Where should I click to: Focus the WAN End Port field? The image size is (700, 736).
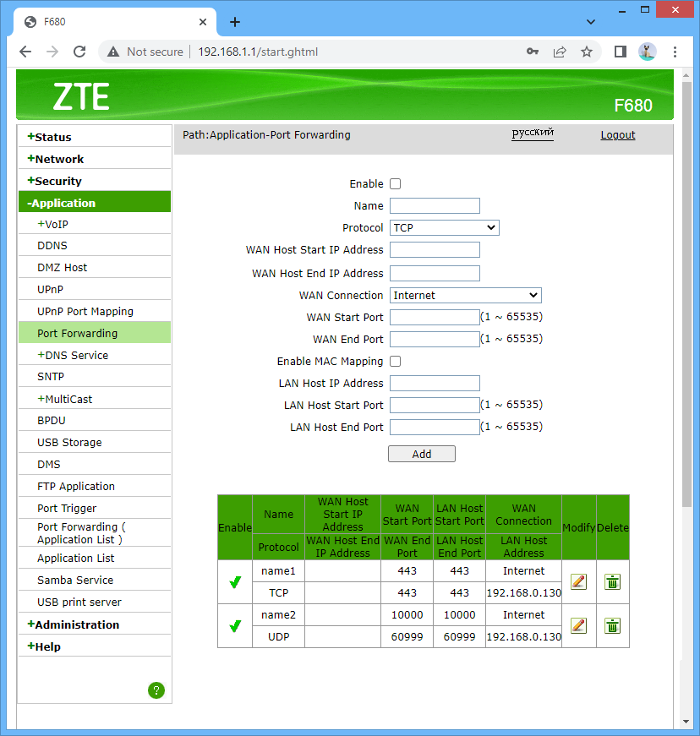click(x=435, y=340)
